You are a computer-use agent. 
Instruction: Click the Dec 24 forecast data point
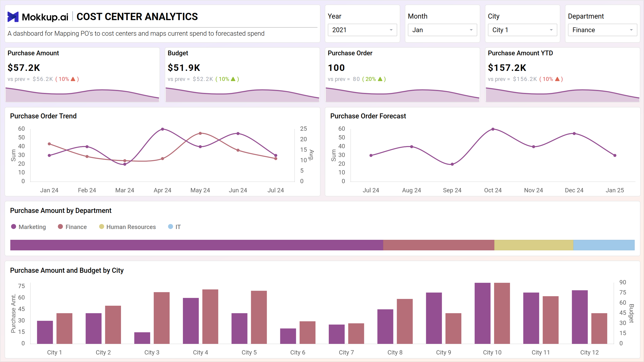click(x=574, y=133)
